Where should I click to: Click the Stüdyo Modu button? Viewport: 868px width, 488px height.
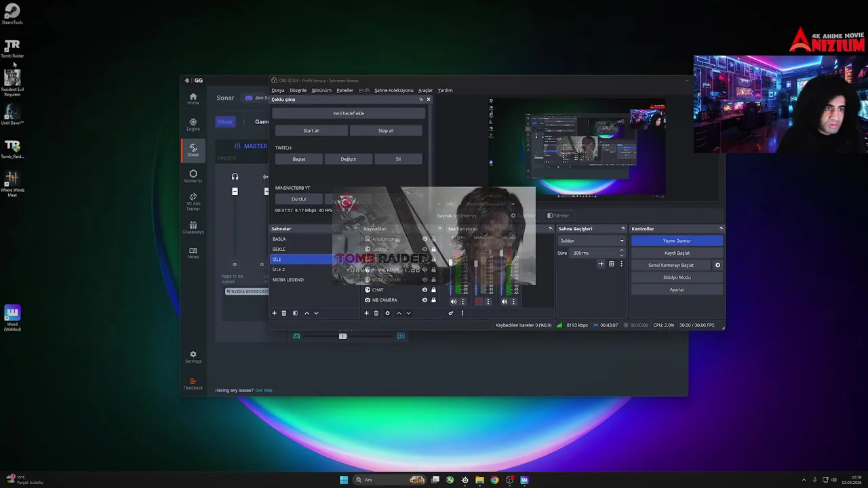(x=677, y=277)
